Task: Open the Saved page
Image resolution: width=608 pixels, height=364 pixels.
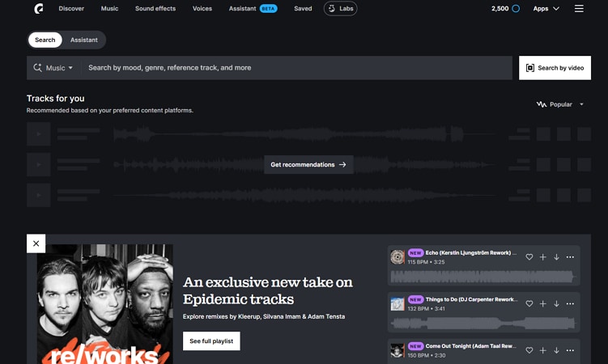Action: 303,8
